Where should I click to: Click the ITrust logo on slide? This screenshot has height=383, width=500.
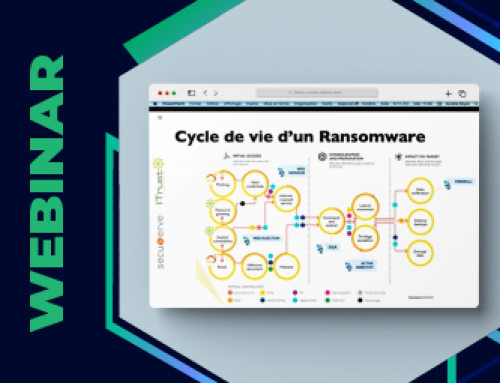point(159,182)
